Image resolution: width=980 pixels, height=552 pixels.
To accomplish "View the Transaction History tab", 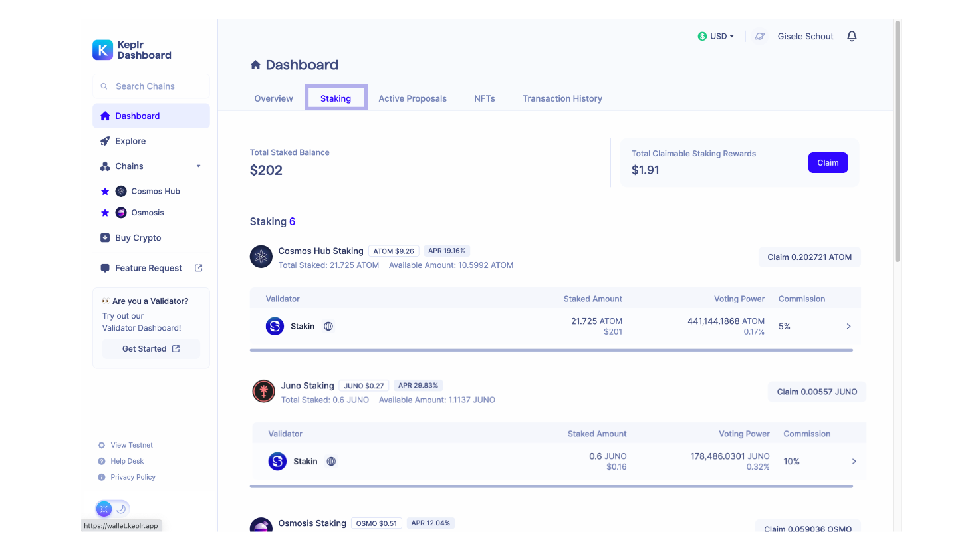I will (x=562, y=98).
